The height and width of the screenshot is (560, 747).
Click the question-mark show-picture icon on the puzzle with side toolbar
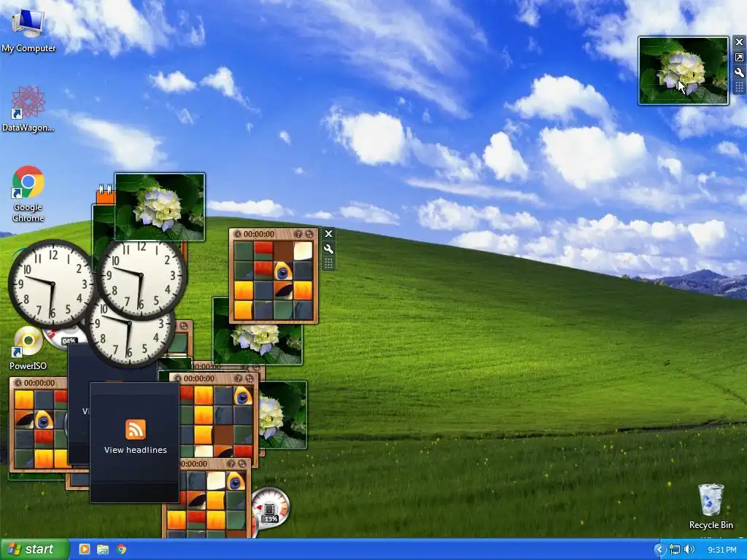(x=298, y=234)
